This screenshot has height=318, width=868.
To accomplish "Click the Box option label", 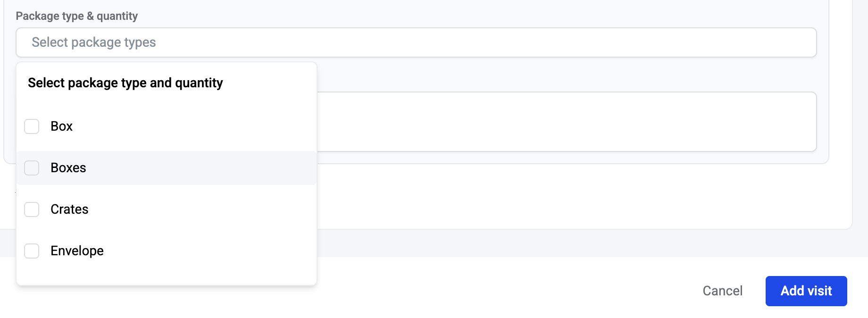I will coord(61,126).
